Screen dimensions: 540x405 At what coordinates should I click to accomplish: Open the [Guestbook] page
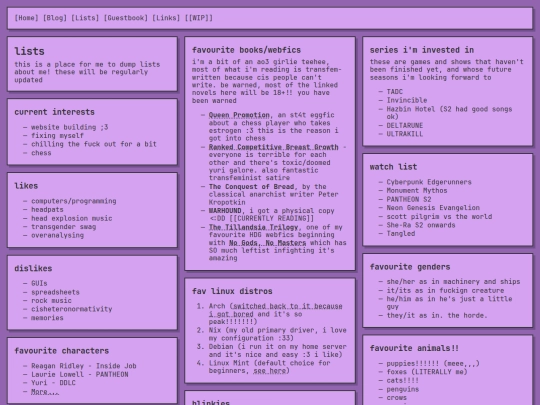[x=125, y=18]
